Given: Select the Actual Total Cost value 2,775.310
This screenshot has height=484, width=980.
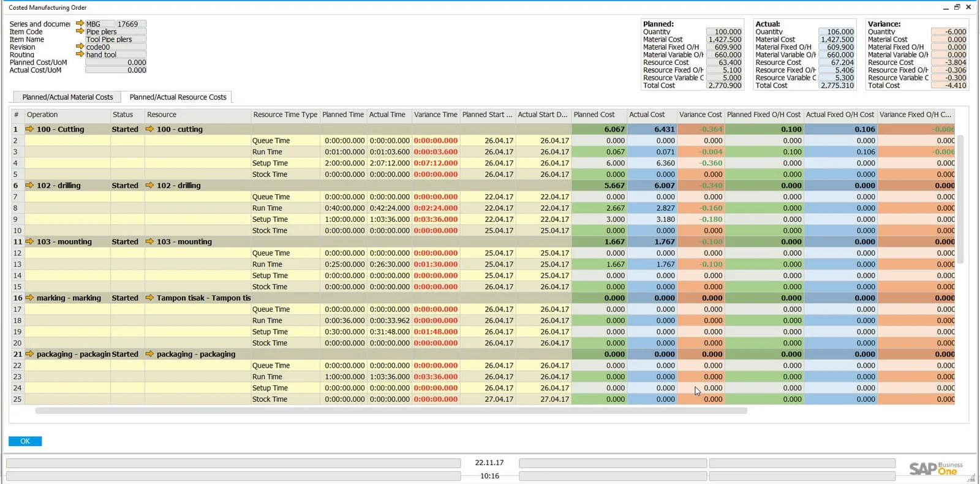Looking at the screenshot, I should (837, 86).
